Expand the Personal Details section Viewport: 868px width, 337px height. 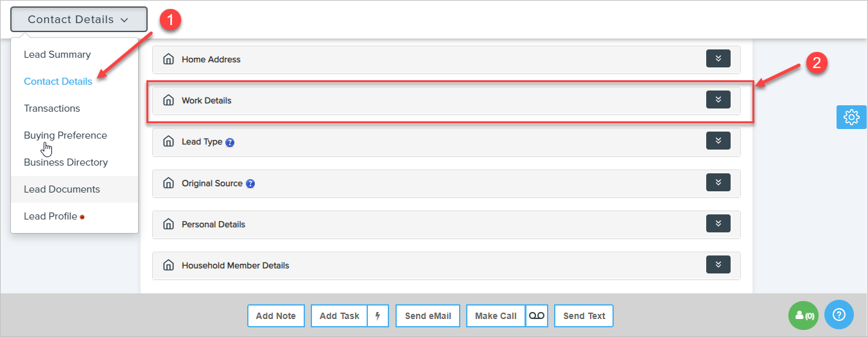coord(718,223)
